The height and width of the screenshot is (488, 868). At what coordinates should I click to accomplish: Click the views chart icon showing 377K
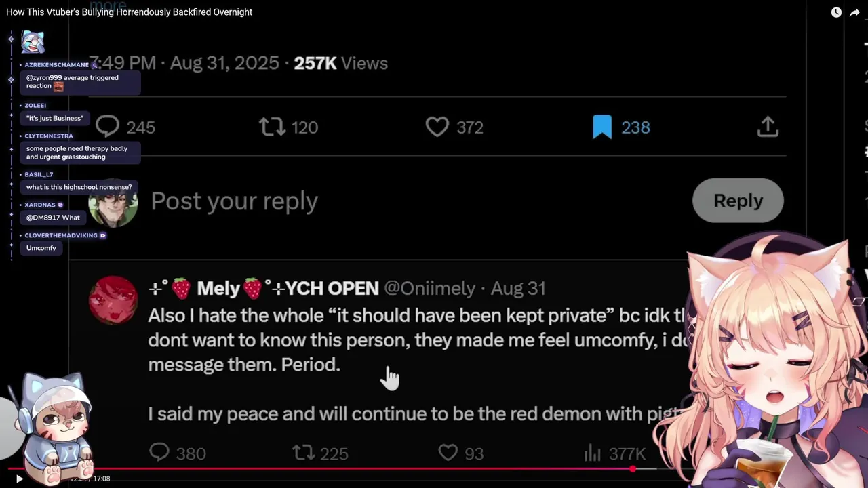(593, 453)
